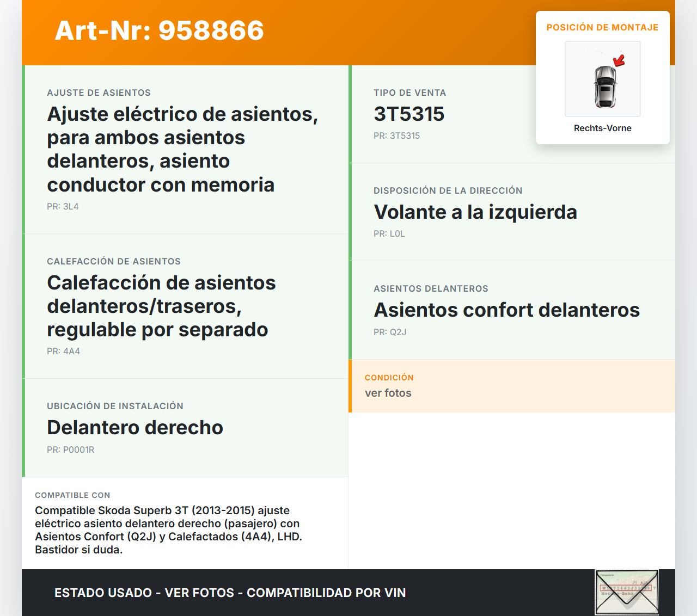
Task: Click the 'PR: Q2J' code
Action: coord(390,332)
